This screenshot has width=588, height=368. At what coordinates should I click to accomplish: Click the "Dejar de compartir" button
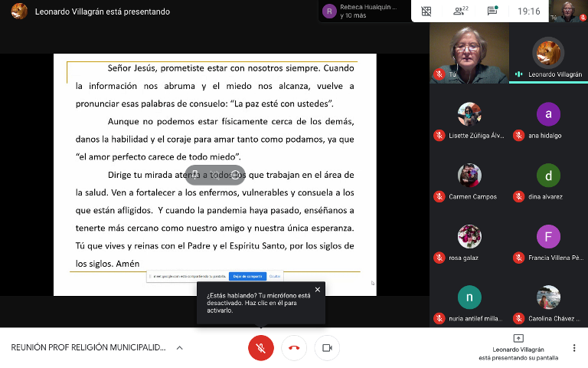click(x=247, y=276)
